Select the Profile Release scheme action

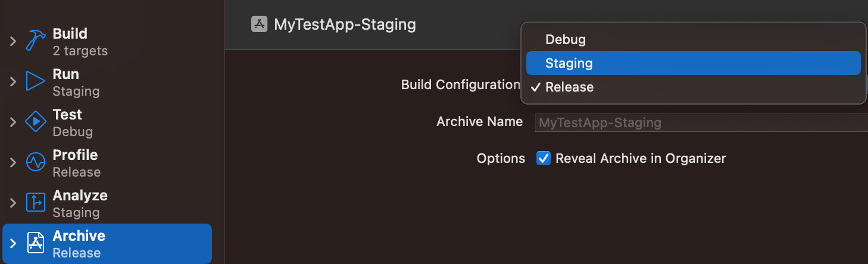76,163
